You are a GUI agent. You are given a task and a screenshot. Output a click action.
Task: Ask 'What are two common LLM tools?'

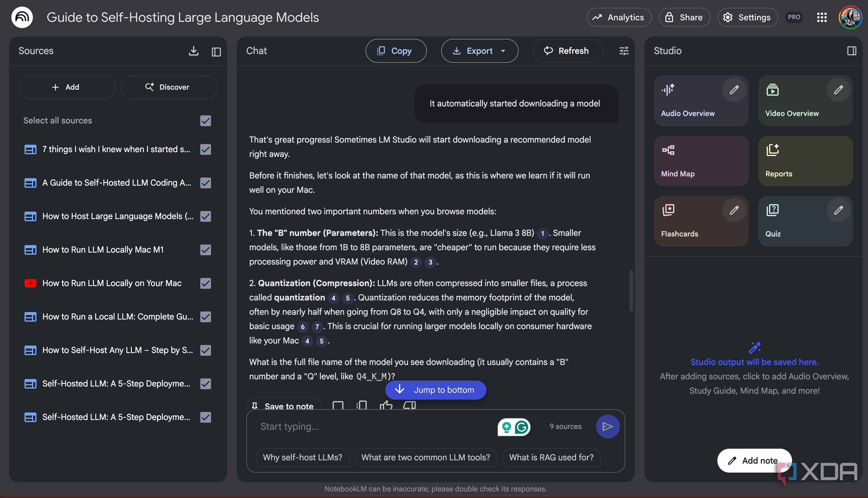(425, 458)
